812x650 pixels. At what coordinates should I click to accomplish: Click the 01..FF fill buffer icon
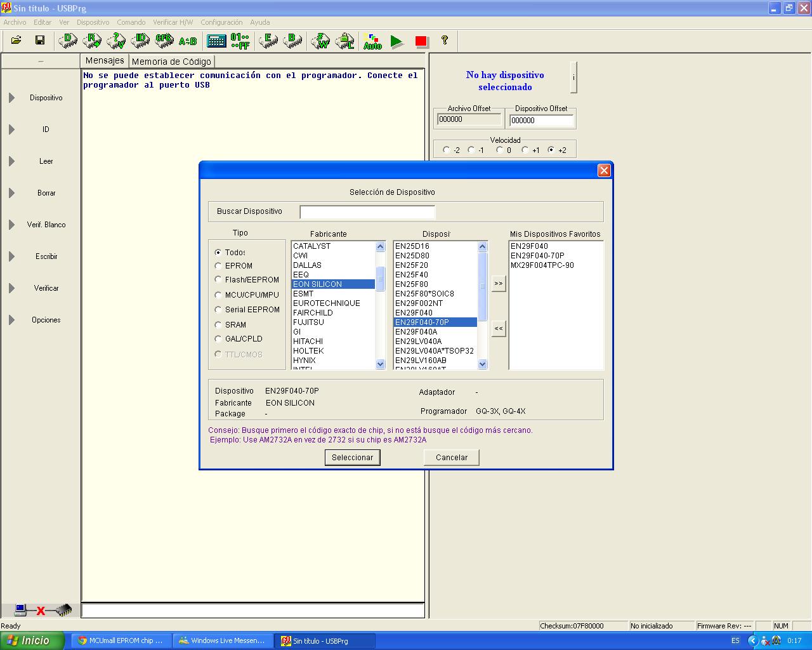[240, 41]
